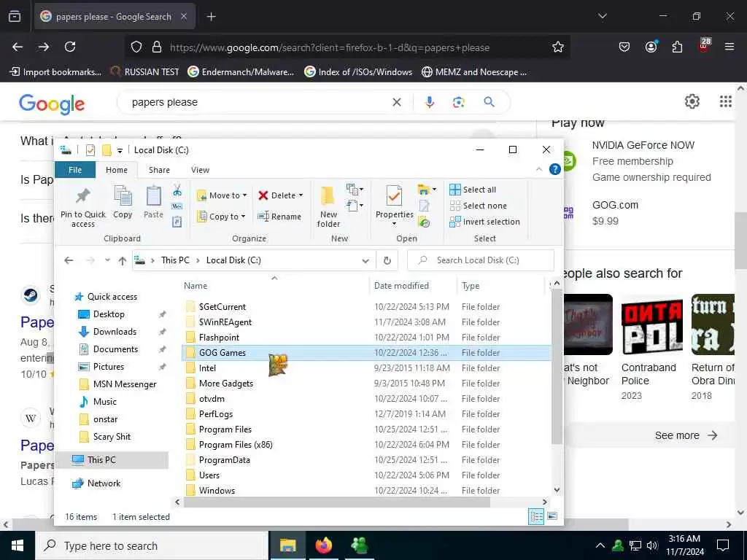The width and height of the screenshot is (747, 560).
Task: Click Explorer refresh address button
Action: tap(387, 260)
